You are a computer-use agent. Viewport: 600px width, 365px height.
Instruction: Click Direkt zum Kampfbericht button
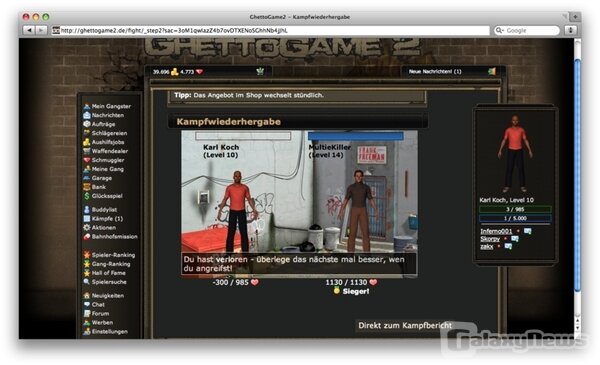point(405,326)
